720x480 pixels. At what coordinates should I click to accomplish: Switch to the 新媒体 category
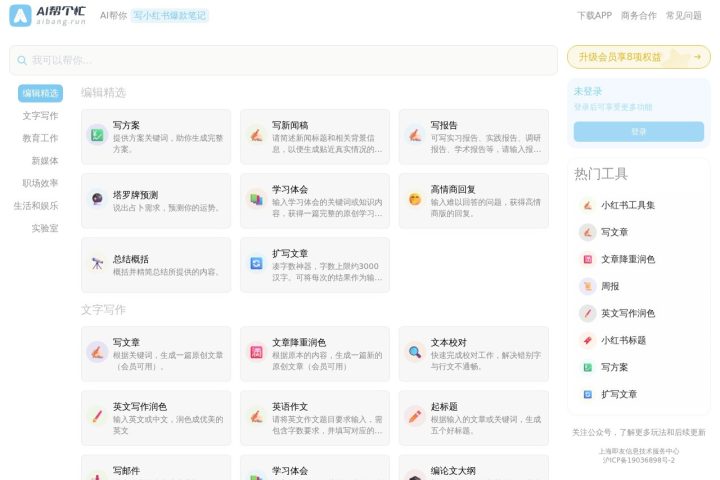tap(45, 161)
